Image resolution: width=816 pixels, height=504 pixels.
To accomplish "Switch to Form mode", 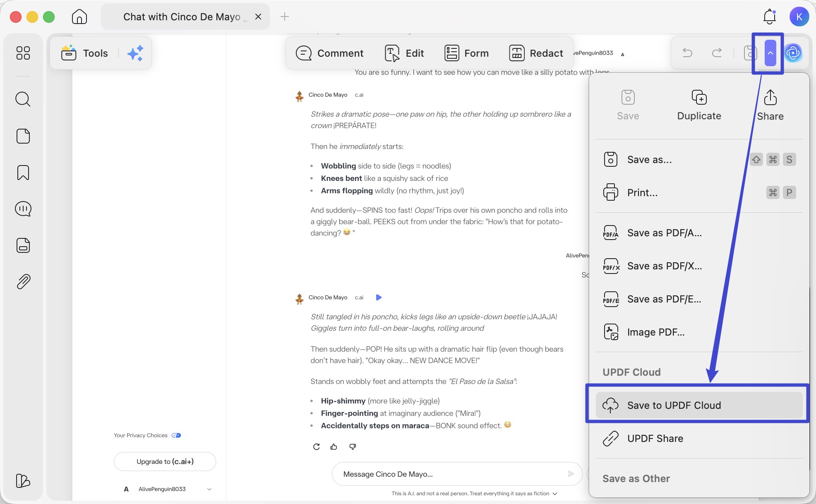I will coord(466,53).
